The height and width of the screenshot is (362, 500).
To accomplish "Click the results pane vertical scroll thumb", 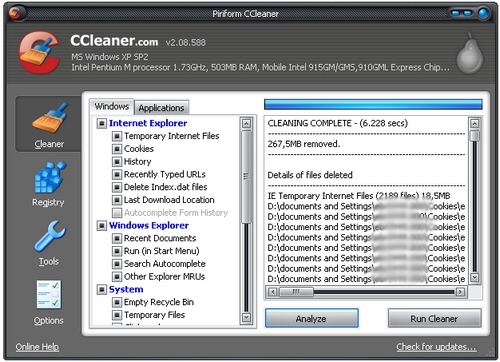I will pyautogui.click(x=475, y=135).
